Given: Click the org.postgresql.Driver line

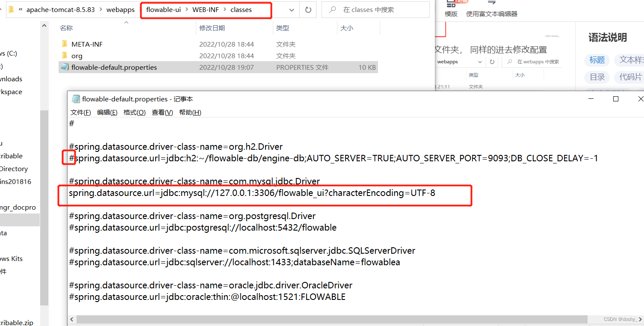Looking at the screenshot, I should coord(192,216).
